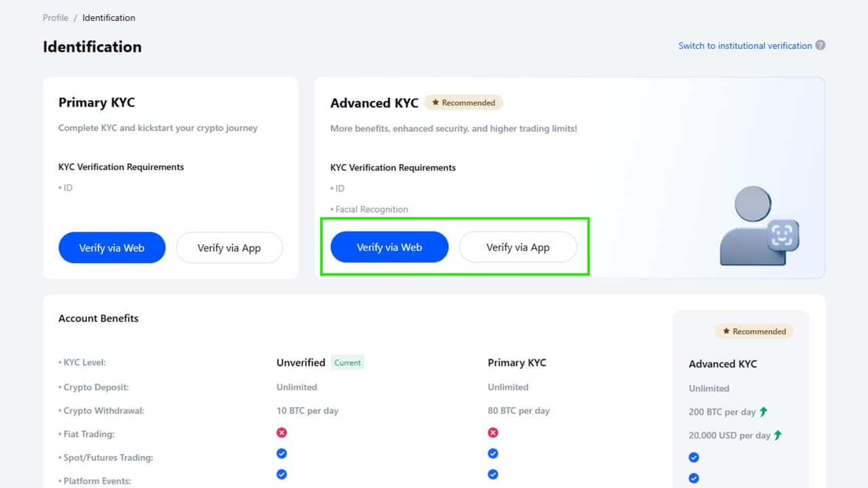Screen dimensions: 868x488
Task: Click blue check for Unverified Platform Events
Action: [281, 474]
